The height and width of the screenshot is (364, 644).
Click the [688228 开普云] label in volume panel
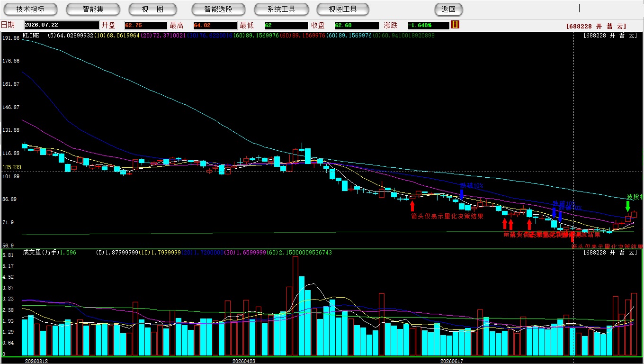point(610,253)
